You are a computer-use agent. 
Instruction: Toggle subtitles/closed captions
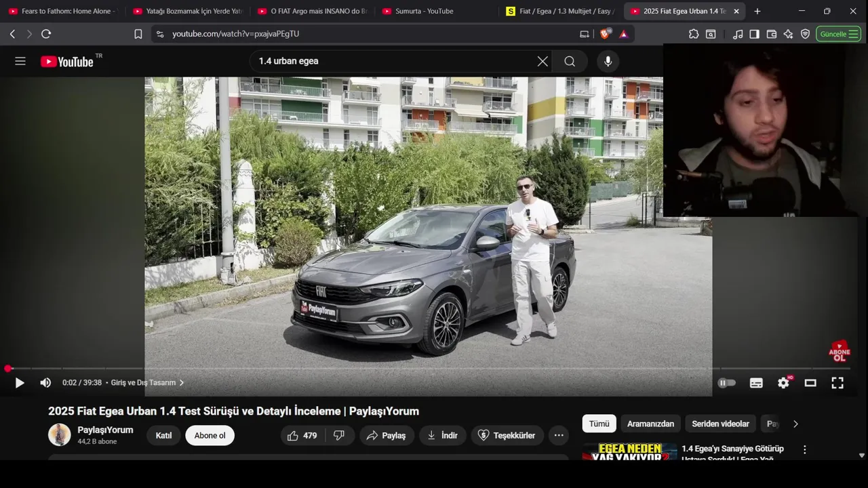coord(756,383)
